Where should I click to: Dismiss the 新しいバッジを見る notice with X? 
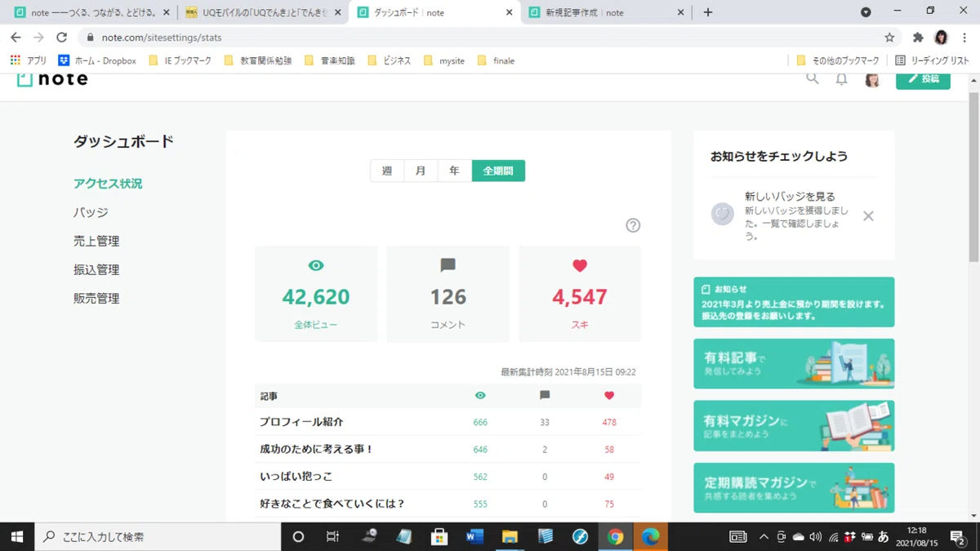click(868, 216)
